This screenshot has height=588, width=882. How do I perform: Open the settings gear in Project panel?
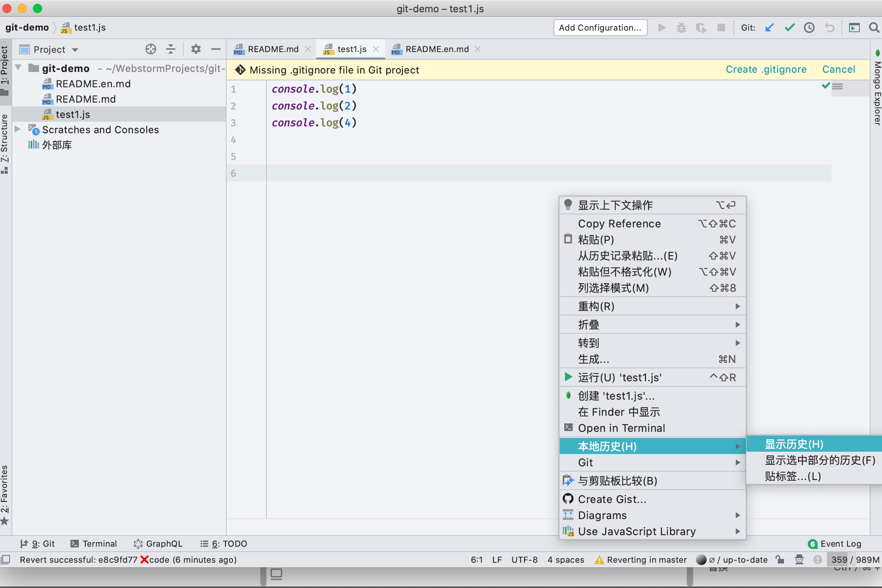(196, 49)
